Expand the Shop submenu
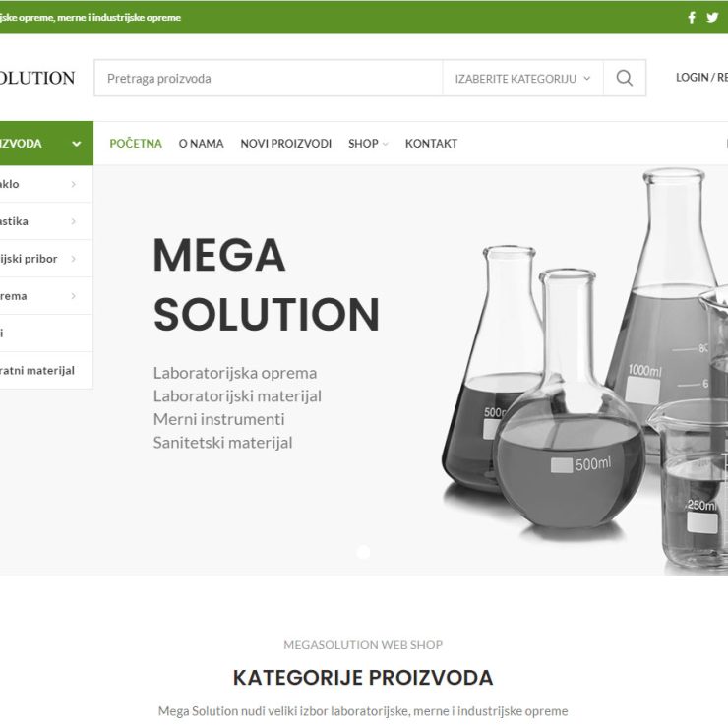The width and height of the screenshot is (728, 728). [x=368, y=144]
